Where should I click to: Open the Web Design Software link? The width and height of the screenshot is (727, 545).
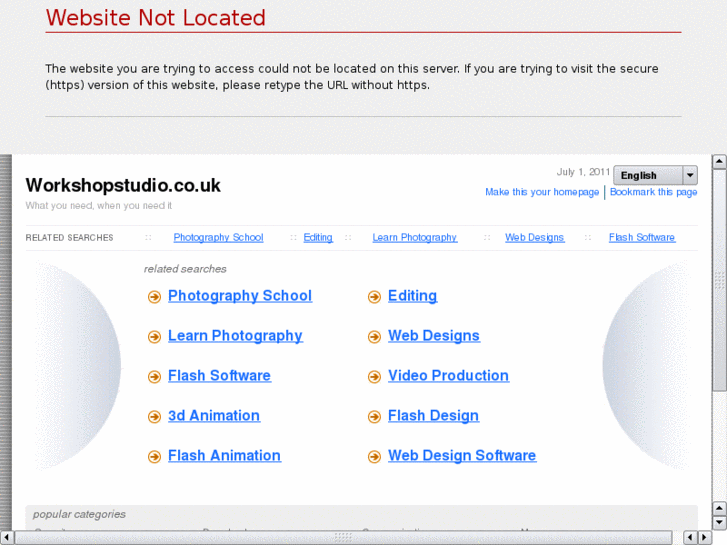(462, 456)
